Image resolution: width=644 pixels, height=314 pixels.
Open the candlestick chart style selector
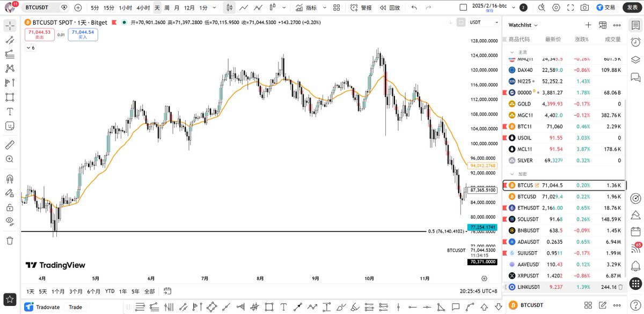(230, 8)
